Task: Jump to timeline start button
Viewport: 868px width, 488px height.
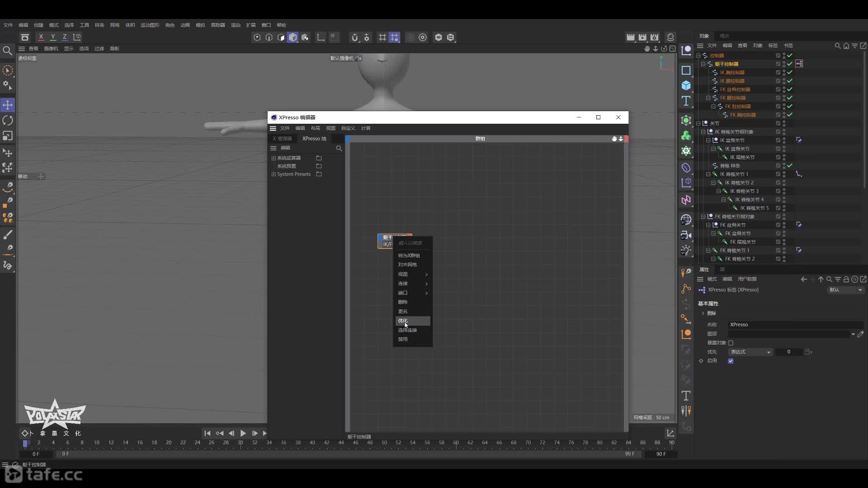Action: point(207,433)
